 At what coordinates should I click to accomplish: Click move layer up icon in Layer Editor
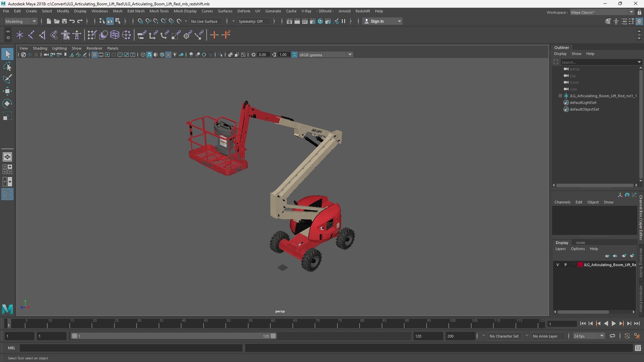coord(607,256)
